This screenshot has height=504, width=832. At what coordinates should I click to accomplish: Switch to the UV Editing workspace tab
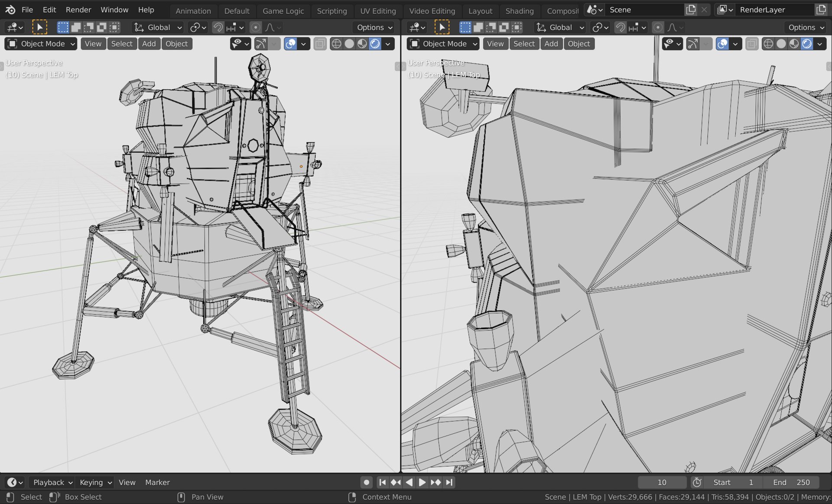click(378, 11)
